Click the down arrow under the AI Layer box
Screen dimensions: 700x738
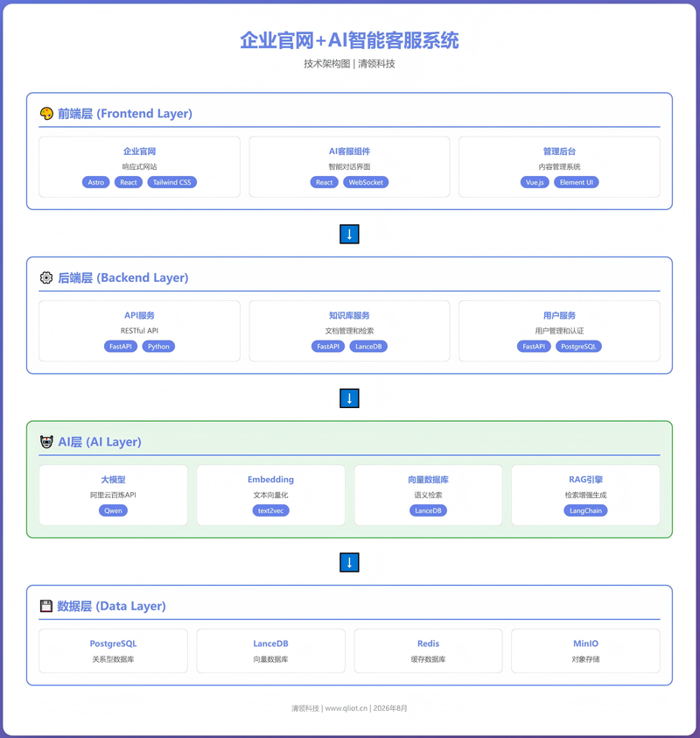349,562
